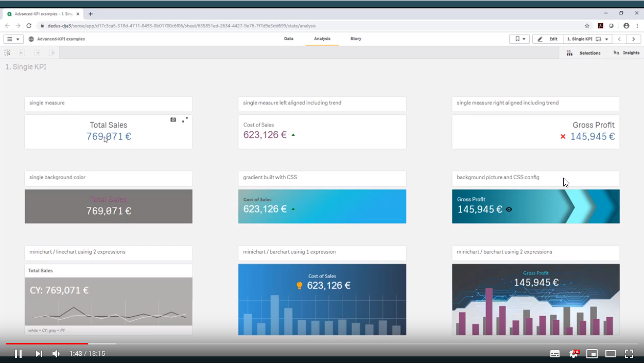Click the Edit sheet button
The width and height of the screenshot is (644, 363).
click(548, 39)
